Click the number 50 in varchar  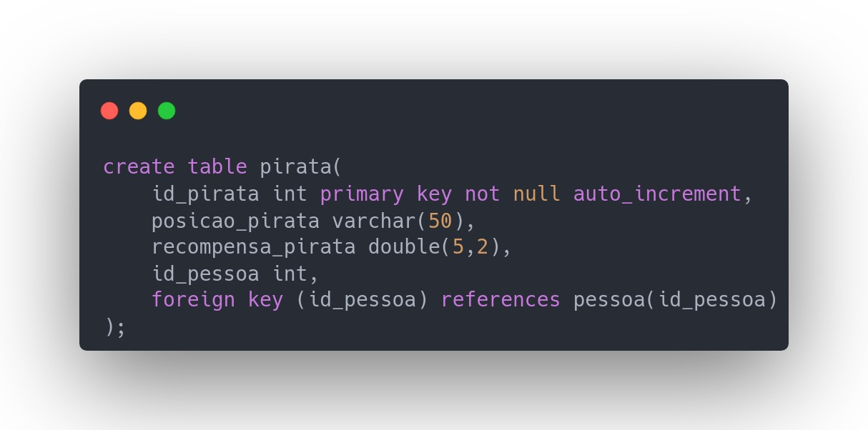440,221
